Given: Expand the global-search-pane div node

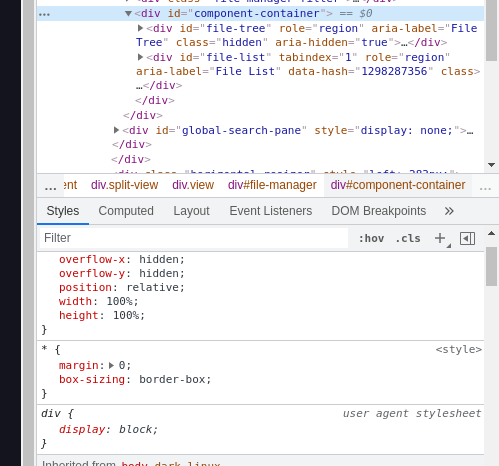Looking at the screenshot, I should pyautogui.click(x=116, y=130).
